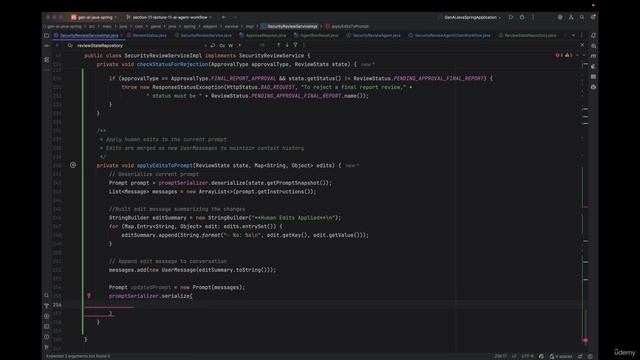Open the section-11-lecture-11 branch dropdown
Viewport: 640px width, 360px height.
pos(169,17)
